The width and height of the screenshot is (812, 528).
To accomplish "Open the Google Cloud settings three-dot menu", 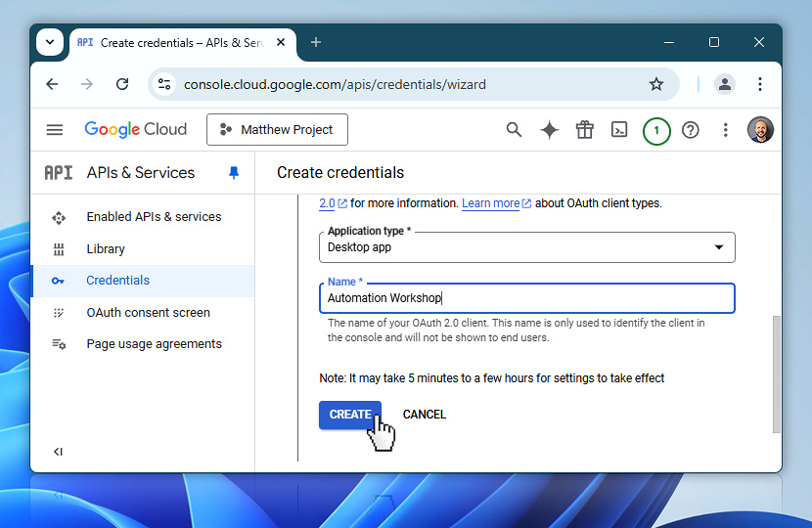I will (726, 130).
